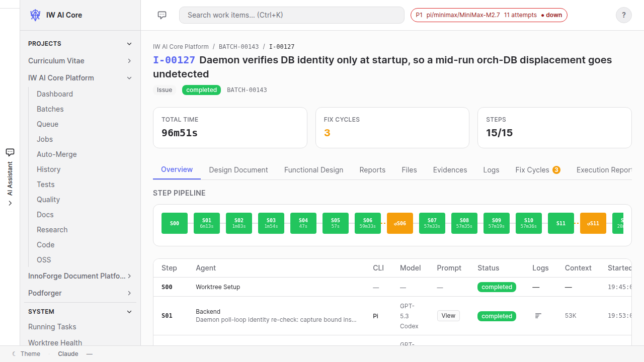This screenshot has width=644, height=362.
Task: Click the search work items field
Action: coord(292,15)
